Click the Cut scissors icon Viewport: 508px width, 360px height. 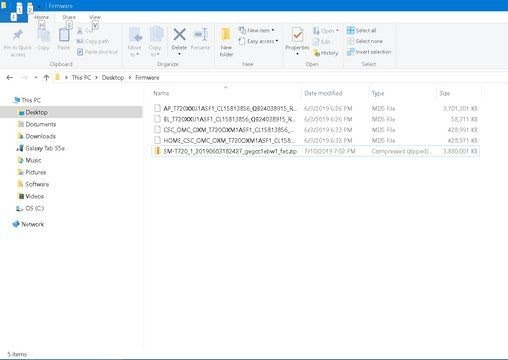80,31
